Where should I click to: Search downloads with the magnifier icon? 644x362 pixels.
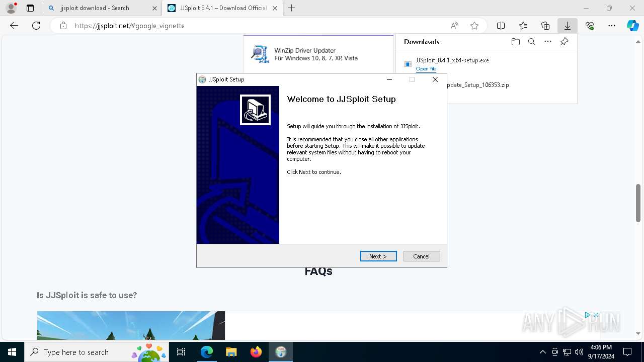pos(531,42)
